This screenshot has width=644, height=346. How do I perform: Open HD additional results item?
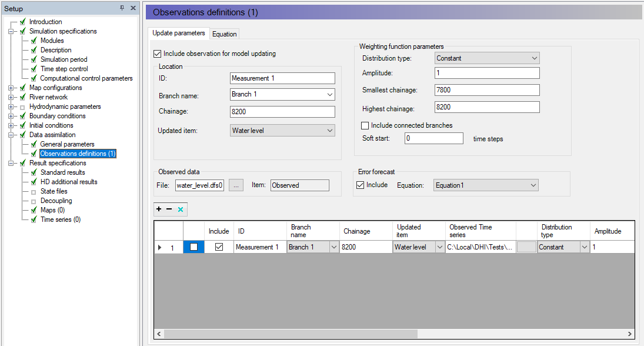[x=69, y=182]
